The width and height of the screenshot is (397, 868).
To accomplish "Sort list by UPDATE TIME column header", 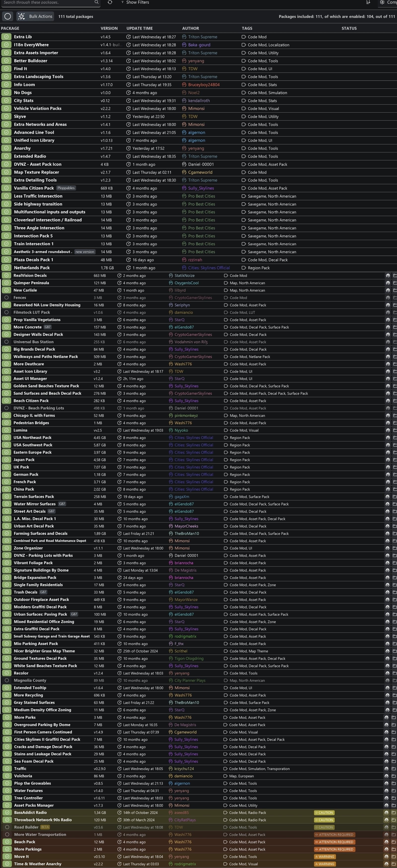I will [139, 28].
